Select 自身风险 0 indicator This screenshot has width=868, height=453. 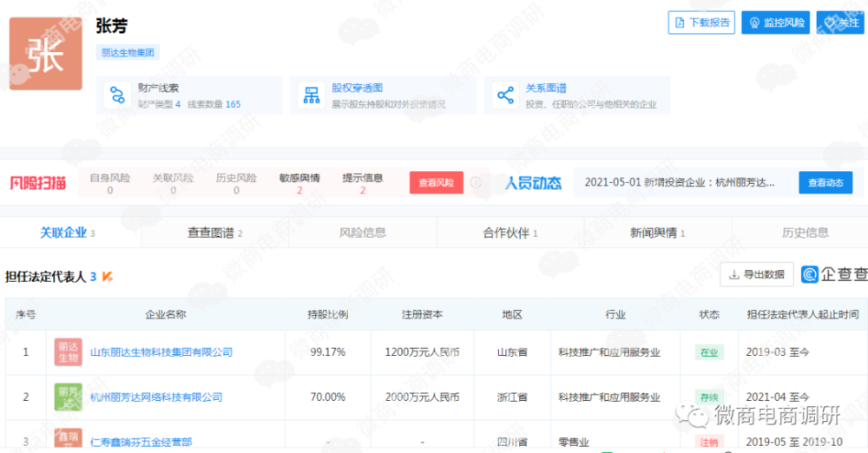coord(109,183)
